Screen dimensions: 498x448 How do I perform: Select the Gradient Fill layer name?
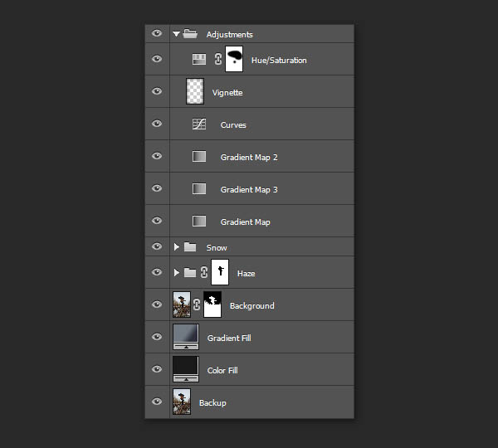click(x=229, y=338)
